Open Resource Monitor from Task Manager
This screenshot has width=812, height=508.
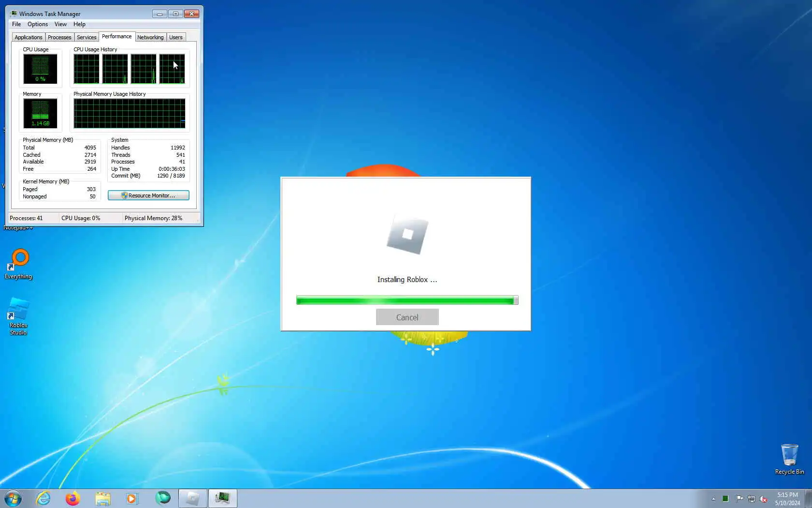coord(148,195)
